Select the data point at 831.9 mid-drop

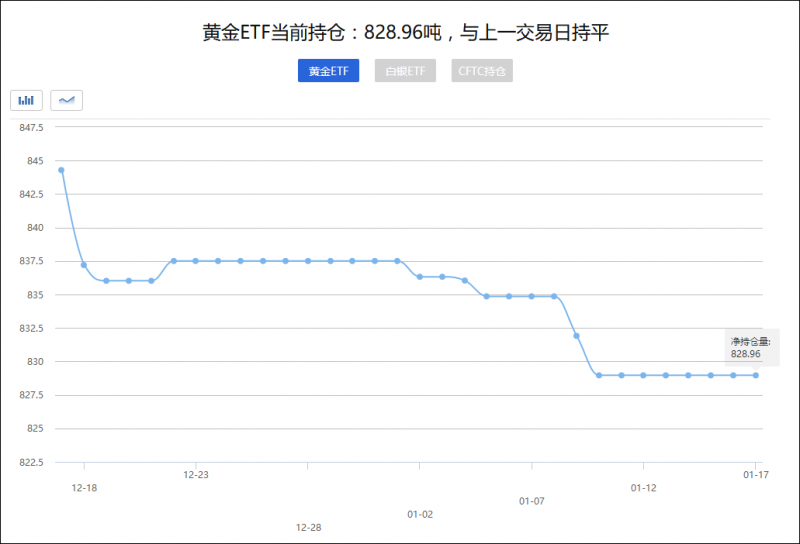click(x=577, y=336)
